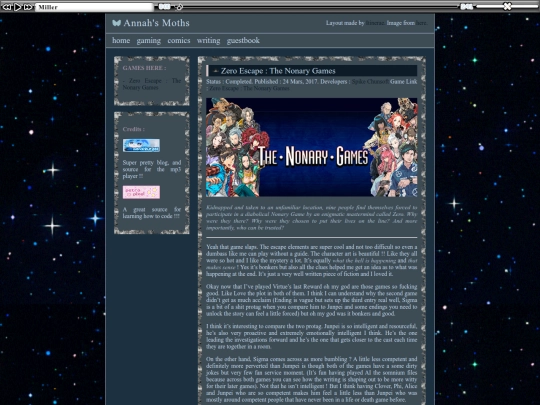
Task: Click the paragraph starting 'Okay now that I've played'
Action: click(311, 300)
